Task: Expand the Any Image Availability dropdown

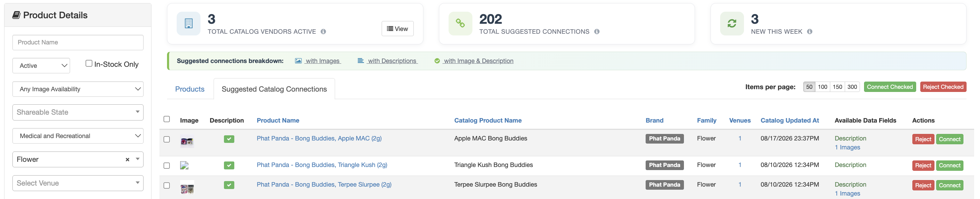Action: (78, 89)
